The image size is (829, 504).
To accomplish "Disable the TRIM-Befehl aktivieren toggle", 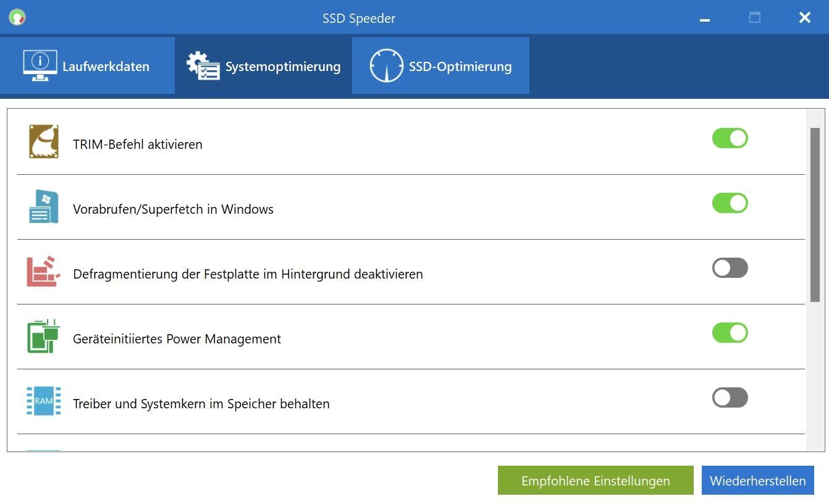I will tap(730, 138).
